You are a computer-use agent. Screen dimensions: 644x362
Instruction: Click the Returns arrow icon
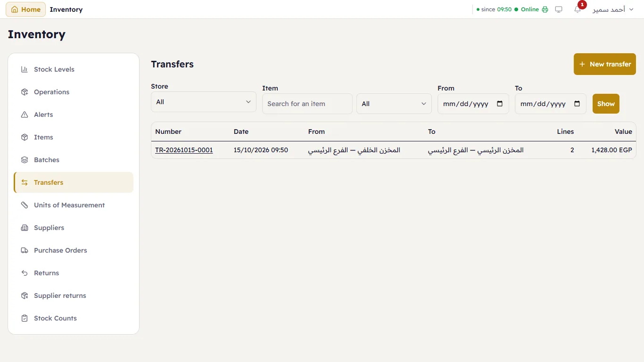[25, 273]
